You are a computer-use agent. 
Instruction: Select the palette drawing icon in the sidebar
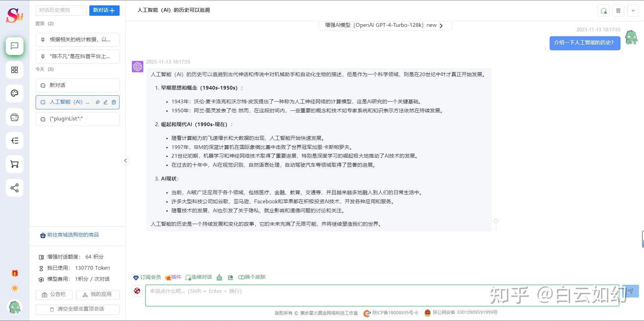pyautogui.click(x=14, y=94)
